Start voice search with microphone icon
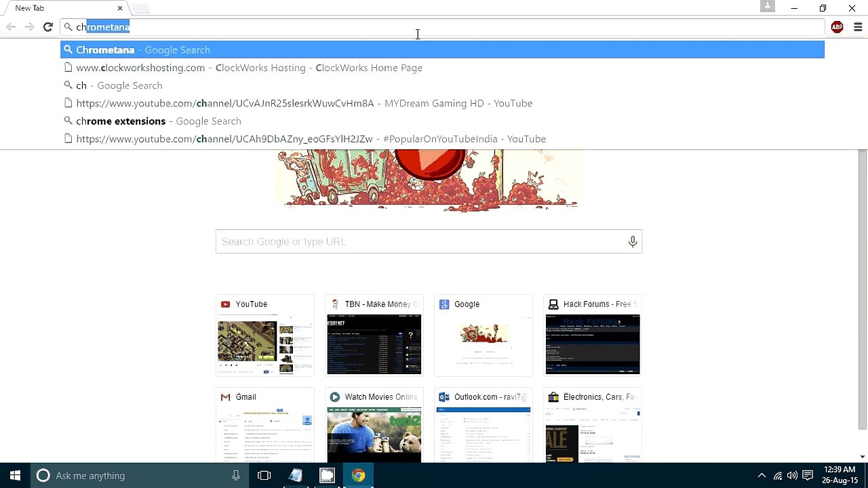This screenshot has width=868, height=488. click(633, 241)
